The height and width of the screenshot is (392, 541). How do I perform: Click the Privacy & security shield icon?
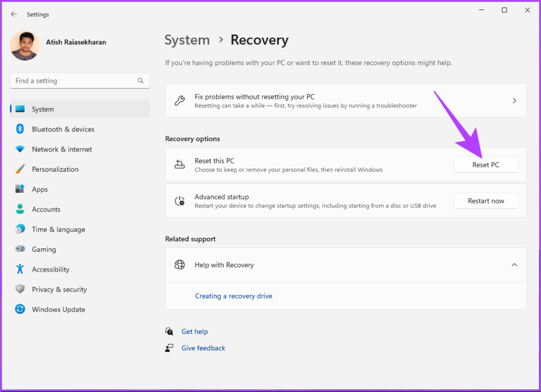20,290
